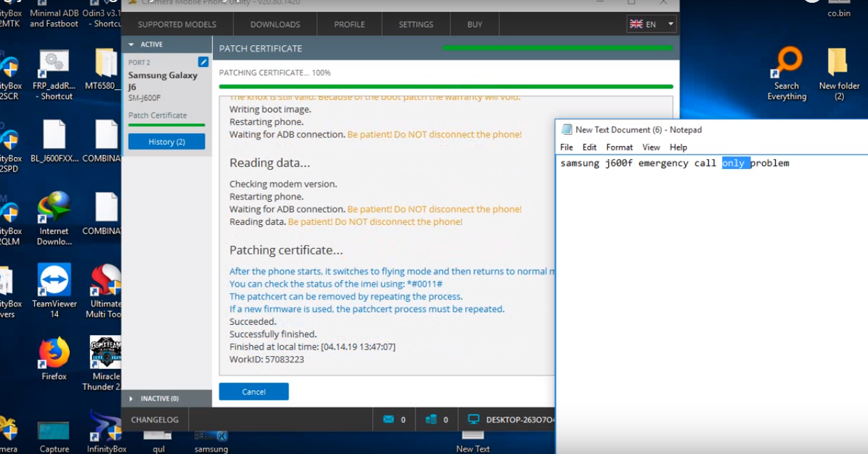Open Notepad Format menu

tap(619, 147)
